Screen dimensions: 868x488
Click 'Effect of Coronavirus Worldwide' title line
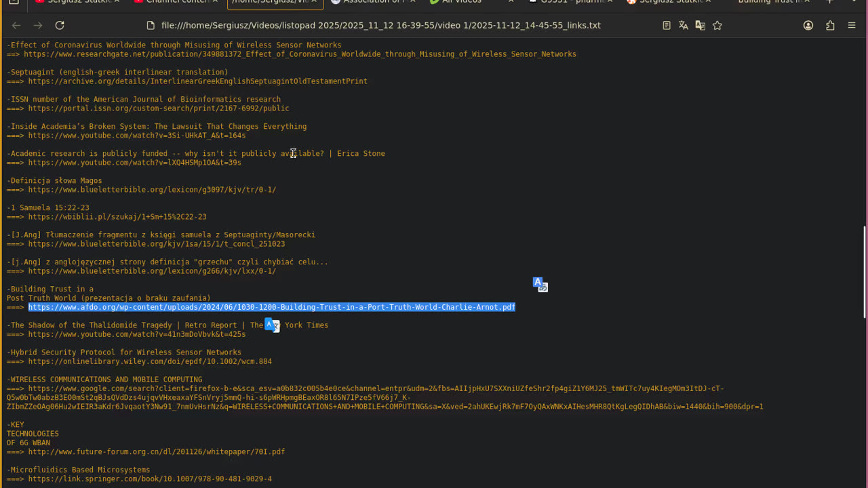click(x=174, y=45)
